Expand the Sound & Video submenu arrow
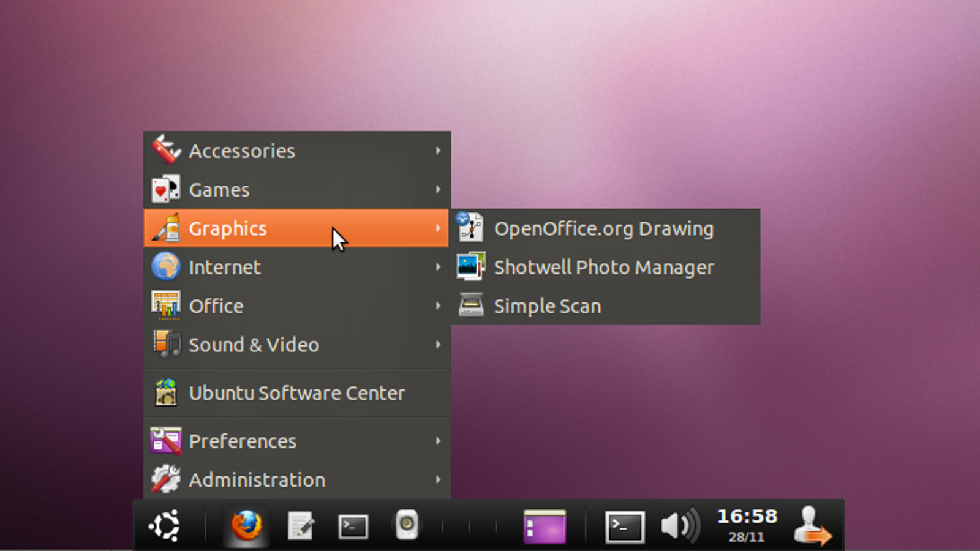980x551 pixels. pyautogui.click(x=439, y=344)
